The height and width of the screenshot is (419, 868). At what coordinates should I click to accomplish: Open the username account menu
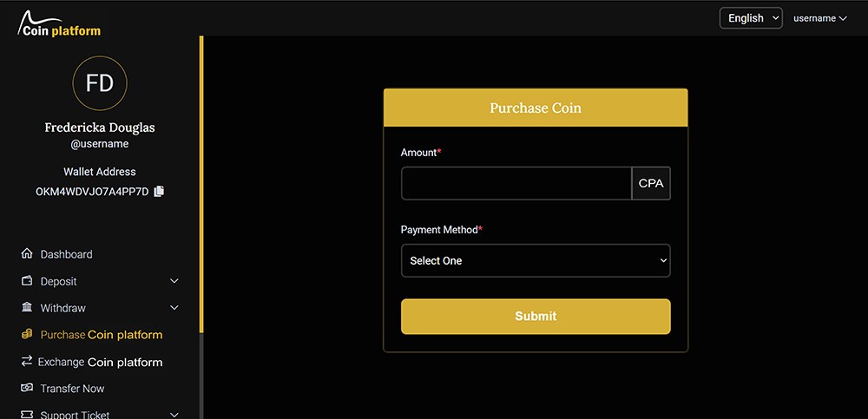[819, 18]
